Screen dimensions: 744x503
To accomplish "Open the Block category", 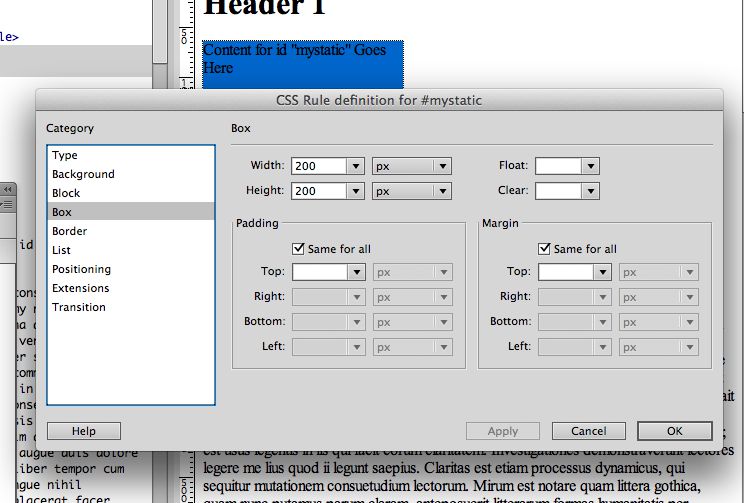I will (x=66, y=193).
